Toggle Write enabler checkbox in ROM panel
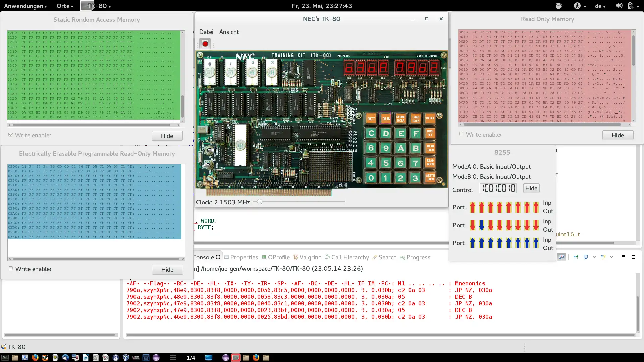The height and width of the screenshot is (362, 644). 461,134
